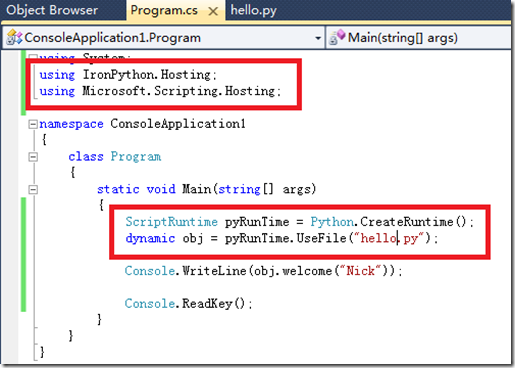This screenshot has width=515, height=368.
Task: Click the 'Console.ReadKey();' line
Action: tap(189, 303)
